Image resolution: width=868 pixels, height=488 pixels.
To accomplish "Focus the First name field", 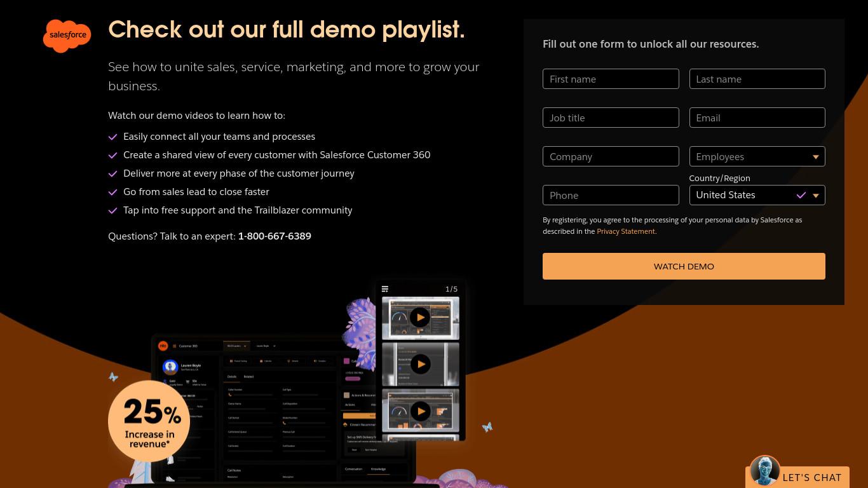I will (x=611, y=79).
